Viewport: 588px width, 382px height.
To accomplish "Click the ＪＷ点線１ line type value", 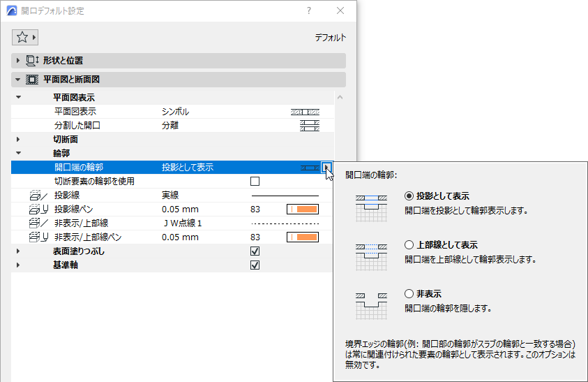I will [182, 223].
